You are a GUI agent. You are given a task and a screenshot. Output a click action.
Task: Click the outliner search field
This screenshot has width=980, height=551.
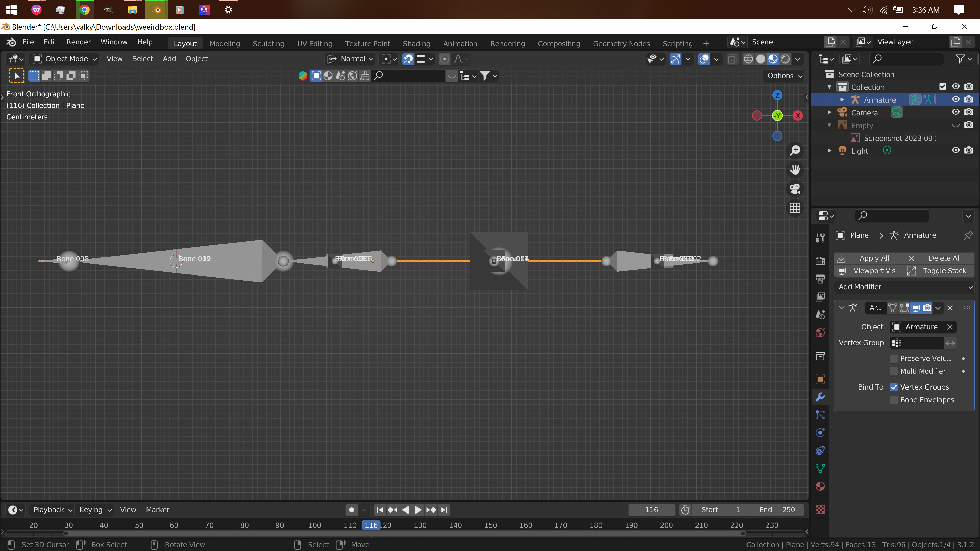point(907,59)
